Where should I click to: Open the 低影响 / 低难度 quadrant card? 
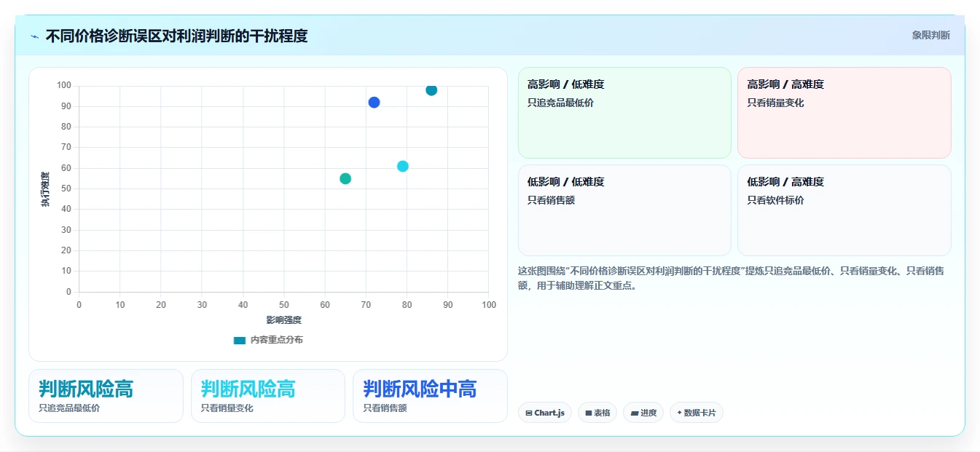pos(624,210)
